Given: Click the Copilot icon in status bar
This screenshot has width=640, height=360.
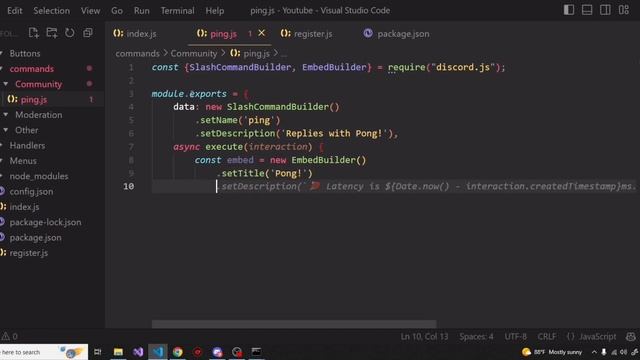Looking at the screenshot, I should (x=631, y=337).
